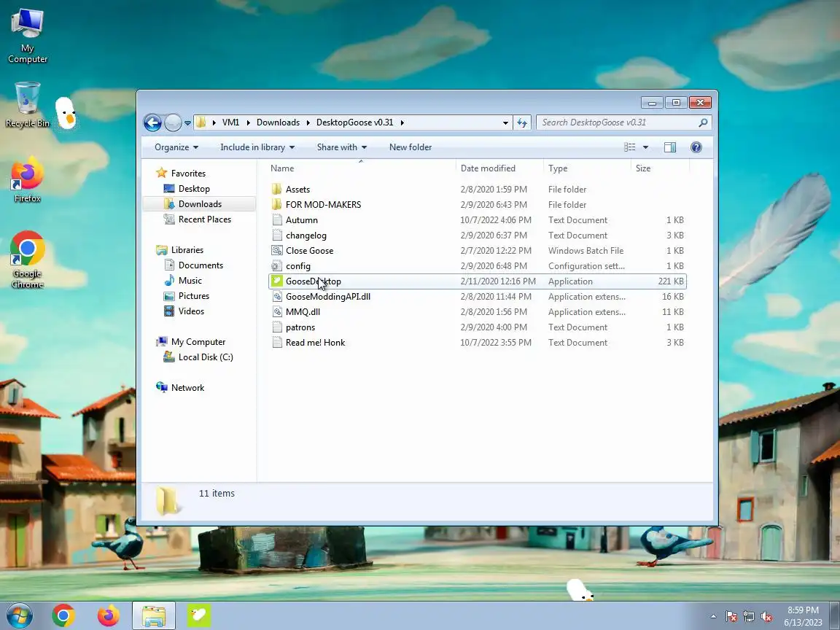Open the FOR MOD-MAKERS folder

pos(323,205)
